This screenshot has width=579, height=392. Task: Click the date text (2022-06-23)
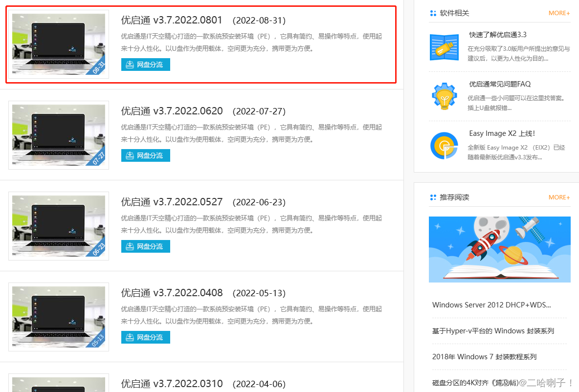[259, 202]
